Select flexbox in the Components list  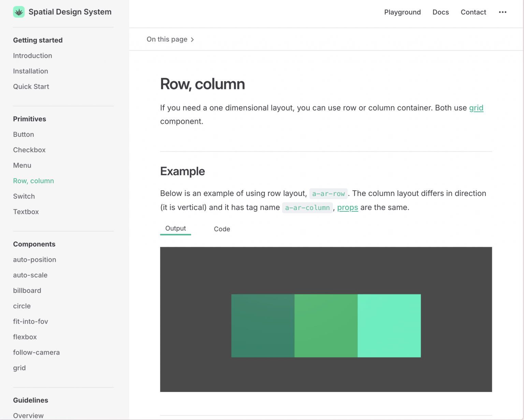click(25, 337)
